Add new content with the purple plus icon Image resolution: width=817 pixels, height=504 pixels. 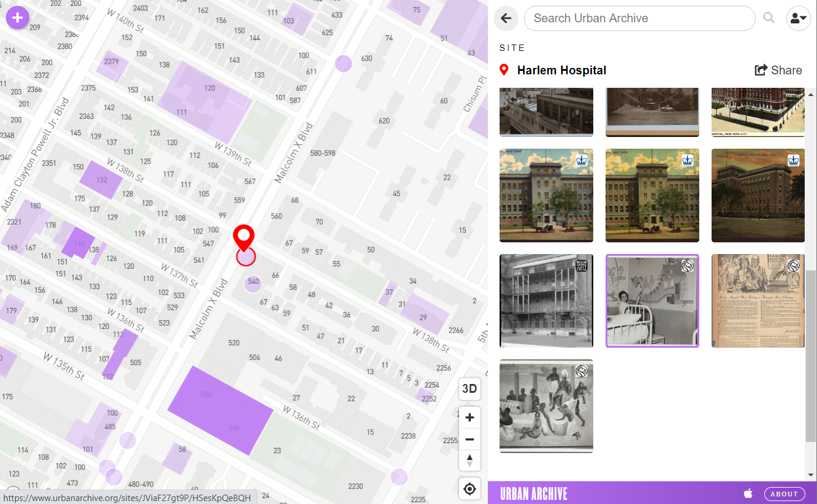(x=18, y=18)
